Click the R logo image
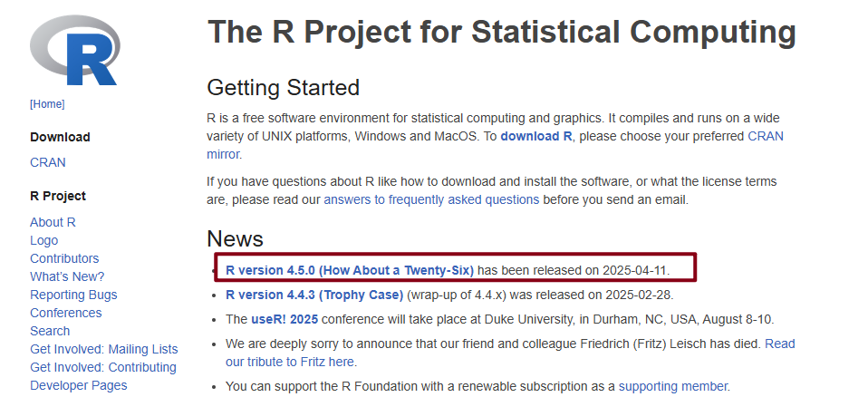Image resolution: width=868 pixels, height=397 pixels. point(75,51)
